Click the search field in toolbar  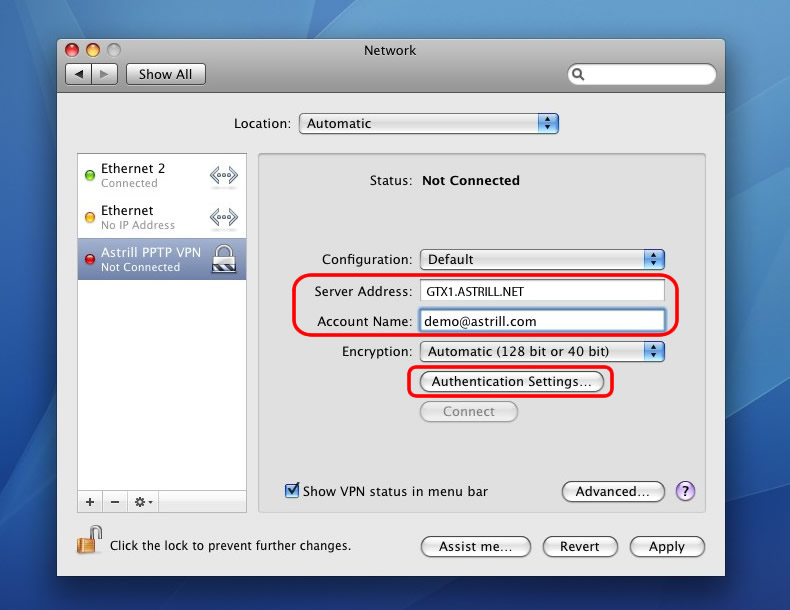point(641,75)
